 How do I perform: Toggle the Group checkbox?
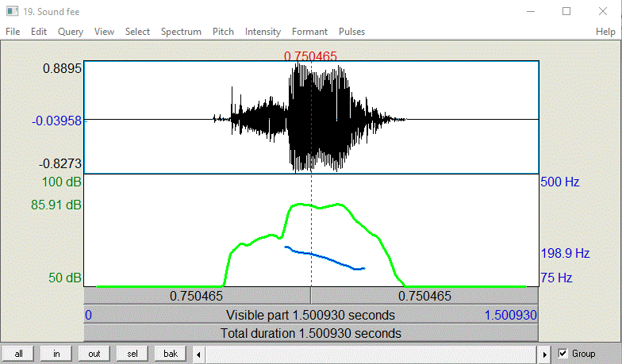click(562, 354)
